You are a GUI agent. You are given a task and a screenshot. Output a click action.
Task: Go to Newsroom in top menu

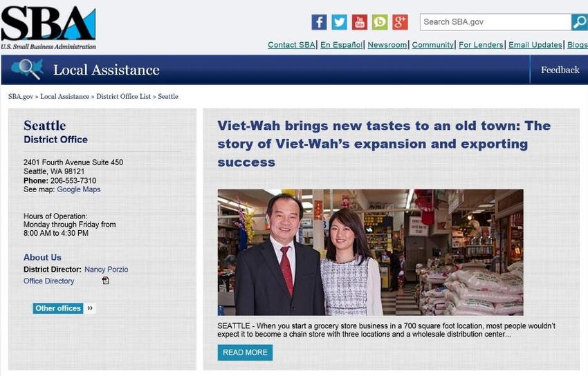387,45
